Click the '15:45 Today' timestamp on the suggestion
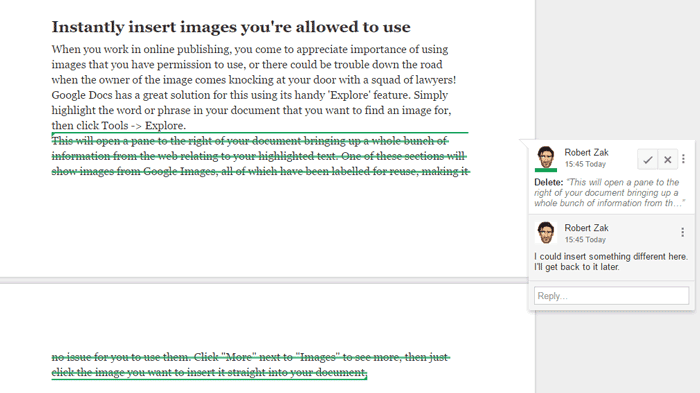700x393 pixels. pos(585,164)
